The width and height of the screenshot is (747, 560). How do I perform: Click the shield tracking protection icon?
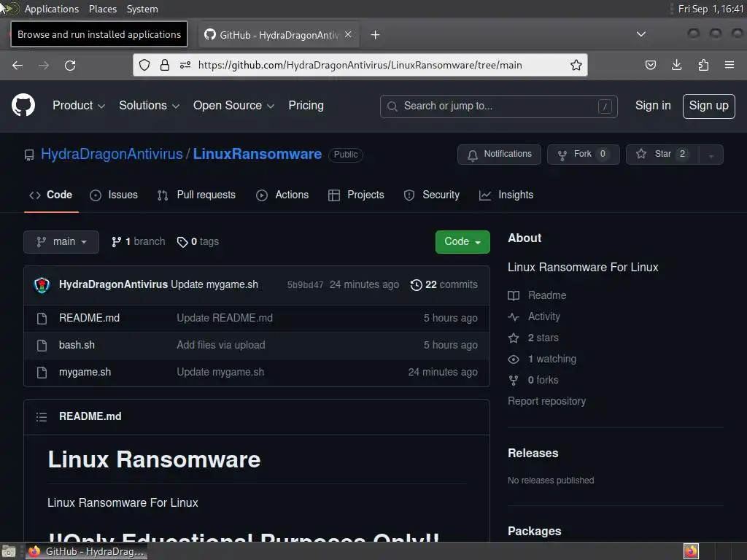pyautogui.click(x=144, y=65)
